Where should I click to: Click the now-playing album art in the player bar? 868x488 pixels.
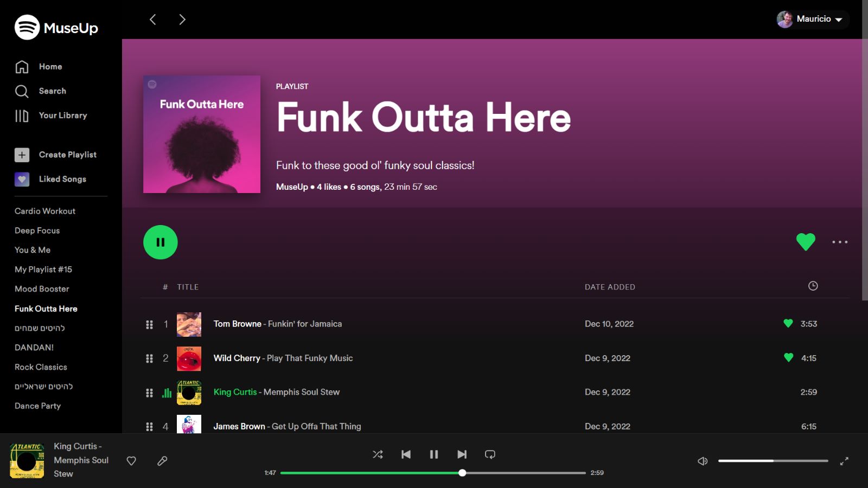[x=27, y=460]
